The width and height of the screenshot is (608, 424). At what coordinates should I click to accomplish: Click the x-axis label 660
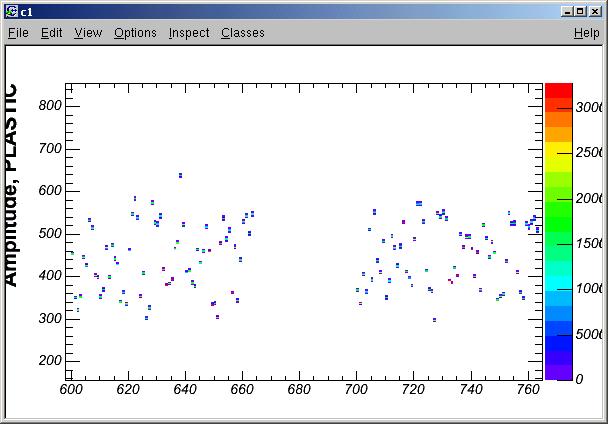pos(242,389)
